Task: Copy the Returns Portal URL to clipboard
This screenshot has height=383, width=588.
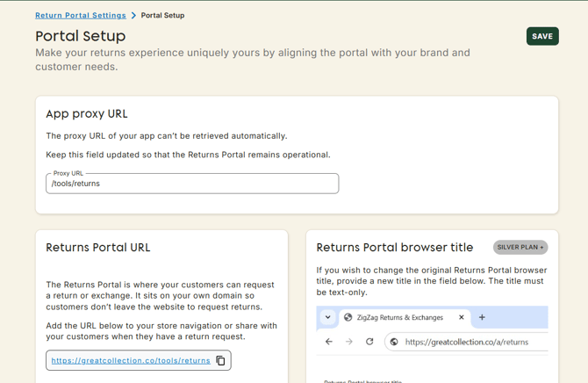Action: [x=221, y=360]
